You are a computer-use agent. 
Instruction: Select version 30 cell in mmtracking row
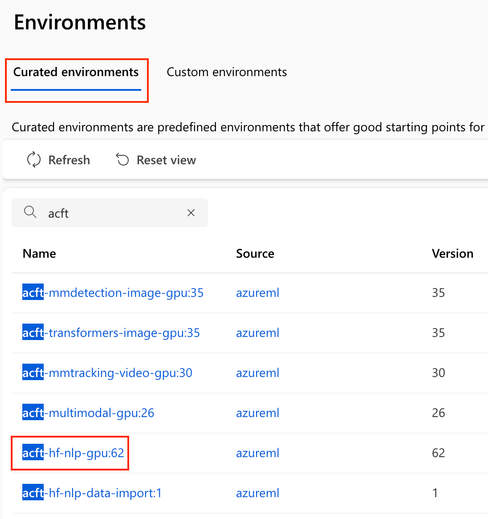tap(438, 373)
